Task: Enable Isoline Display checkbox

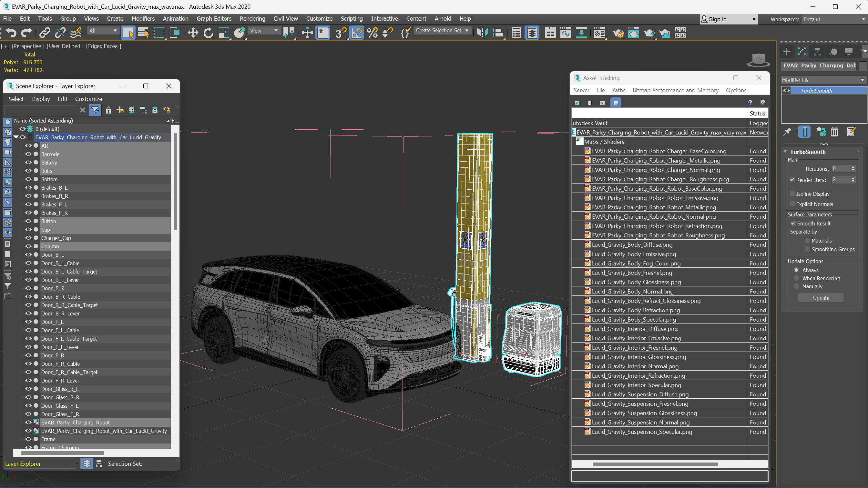Action: point(792,194)
